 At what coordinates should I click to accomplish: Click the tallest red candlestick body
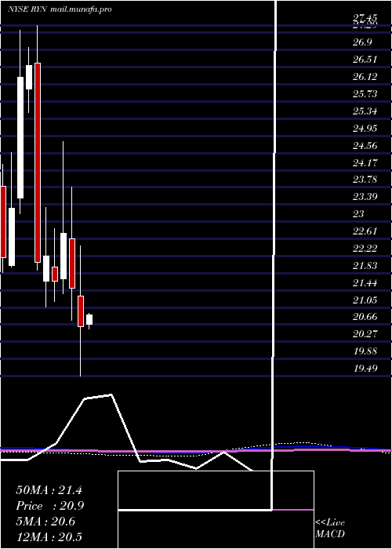click(38, 162)
